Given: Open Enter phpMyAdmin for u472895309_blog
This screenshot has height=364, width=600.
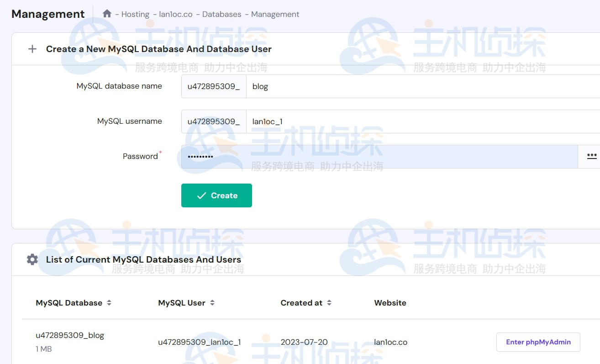Looking at the screenshot, I should point(538,342).
